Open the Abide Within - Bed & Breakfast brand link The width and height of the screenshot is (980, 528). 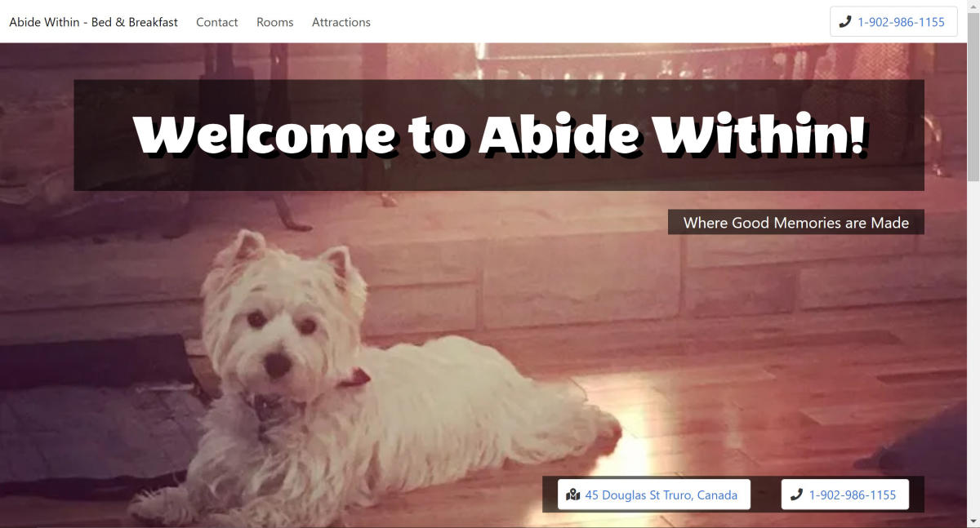[x=93, y=22]
